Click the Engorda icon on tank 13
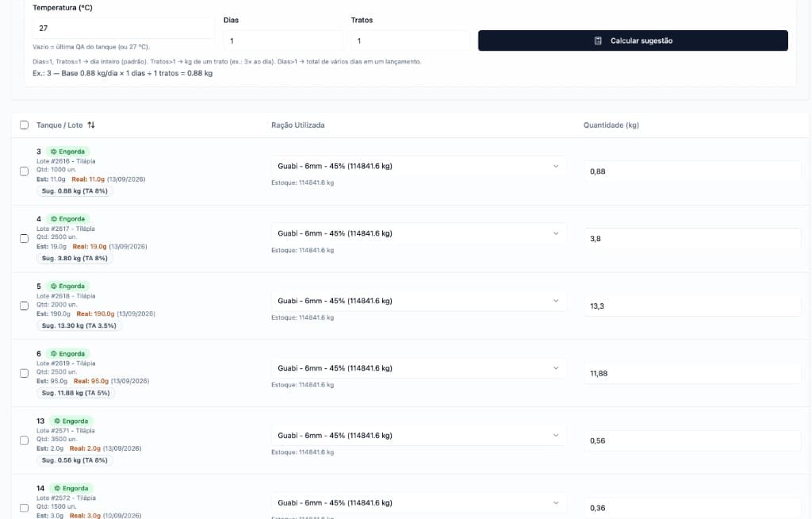 coord(57,421)
